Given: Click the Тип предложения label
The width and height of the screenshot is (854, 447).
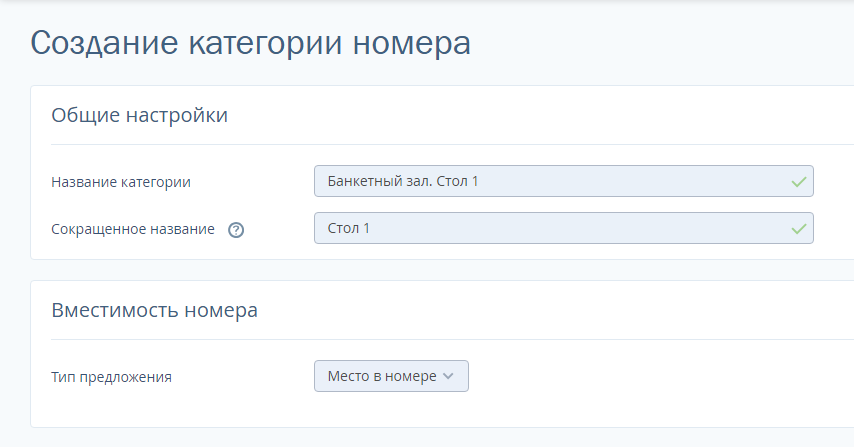Looking at the screenshot, I should (x=112, y=377).
